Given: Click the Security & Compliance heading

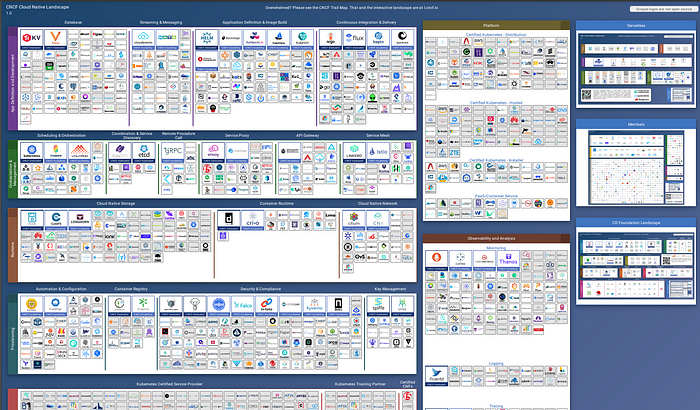Looking at the screenshot, I should (x=261, y=289).
